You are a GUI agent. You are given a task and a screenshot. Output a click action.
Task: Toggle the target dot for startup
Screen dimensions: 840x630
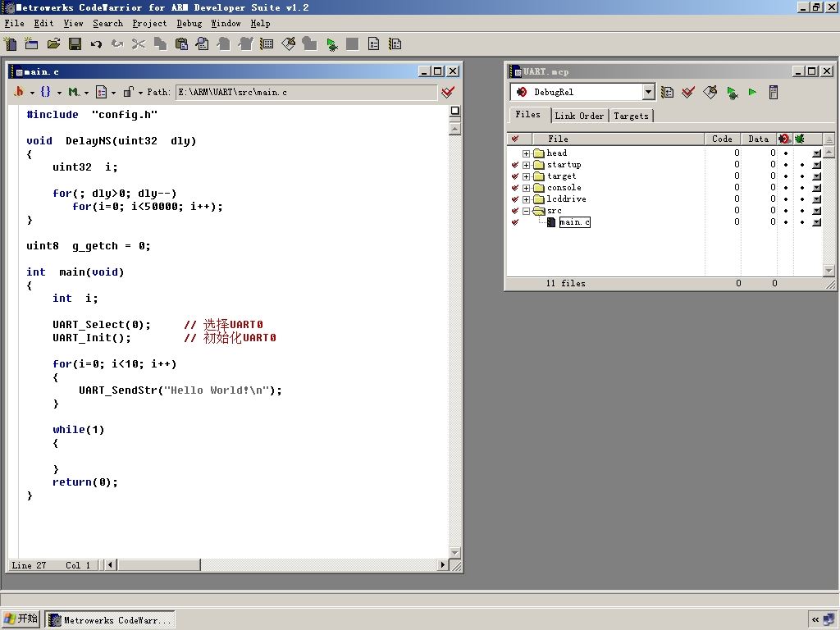[802, 164]
